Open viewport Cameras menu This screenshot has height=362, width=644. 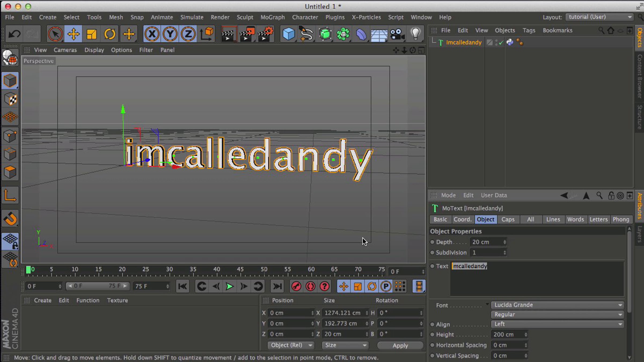(65, 50)
